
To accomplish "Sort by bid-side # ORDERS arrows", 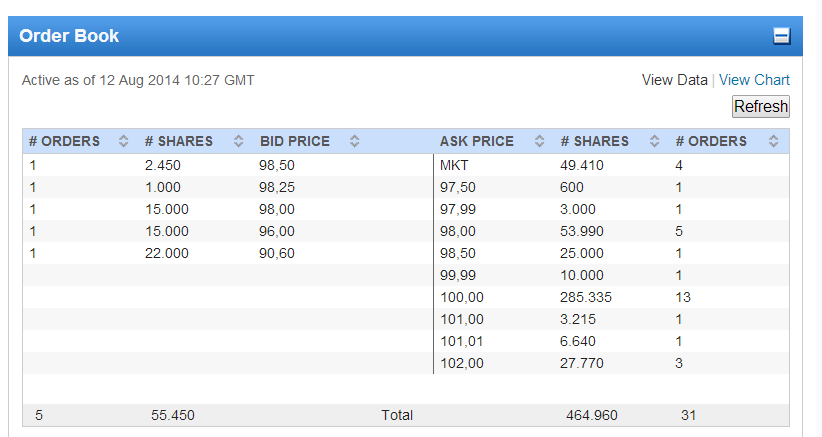I will (x=123, y=142).
